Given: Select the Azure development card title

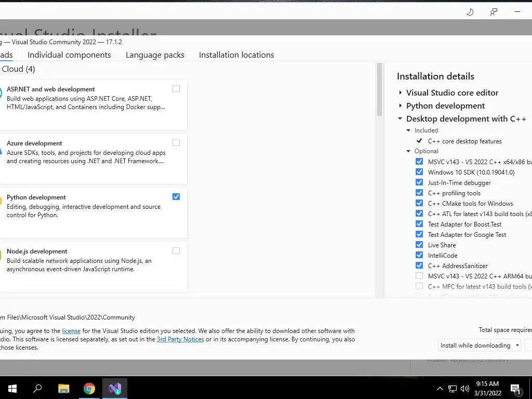Looking at the screenshot, I should tap(34, 143).
